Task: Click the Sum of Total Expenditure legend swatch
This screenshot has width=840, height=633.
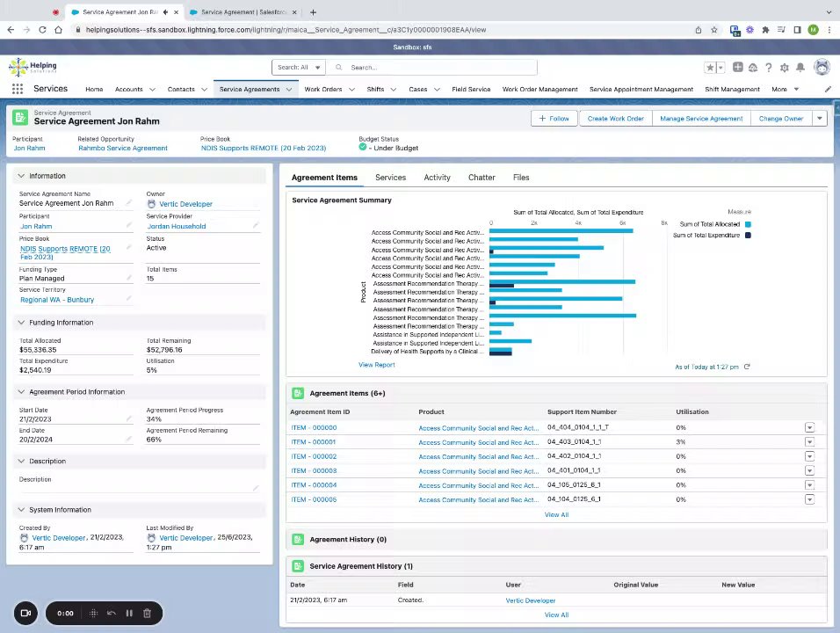Action: click(748, 236)
